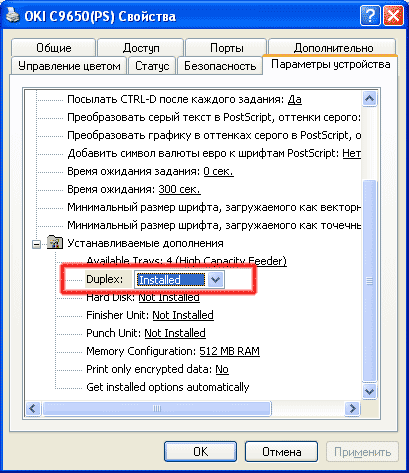
Task: Click the No value for encrypted data
Action: 222,369
